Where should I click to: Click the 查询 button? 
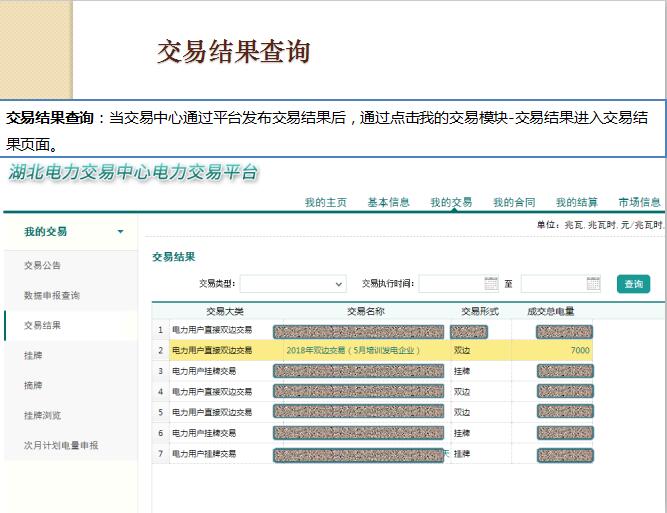pos(633,284)
